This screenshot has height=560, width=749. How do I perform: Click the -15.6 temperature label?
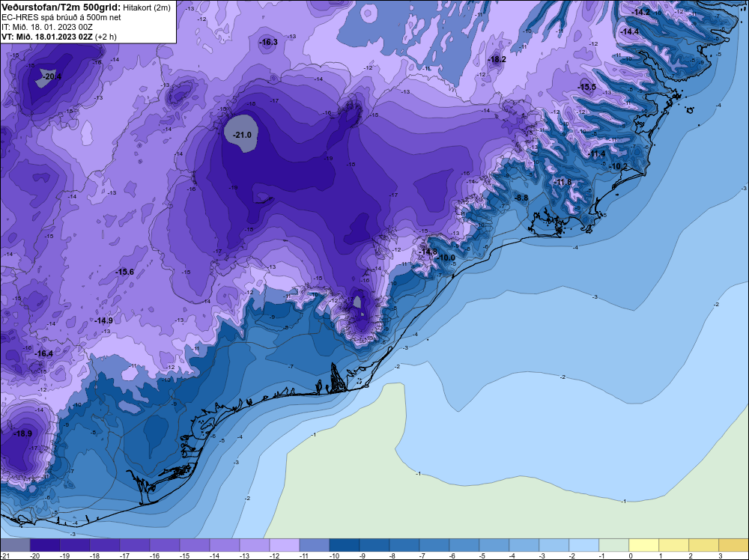[x=124, y=272]
